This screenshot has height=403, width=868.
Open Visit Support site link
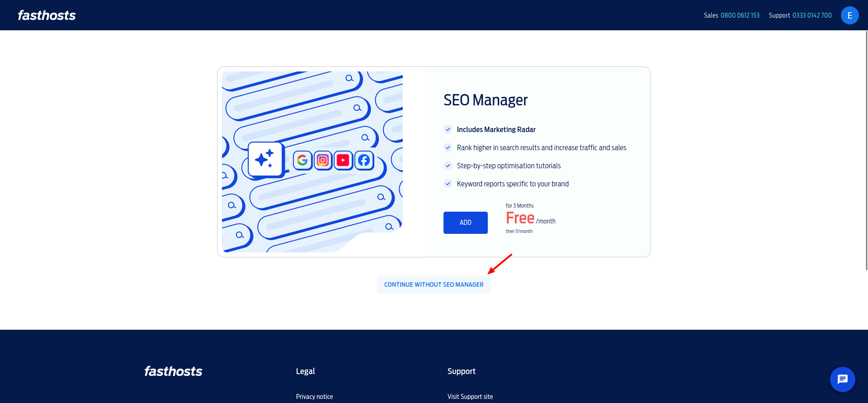click(x=470, y=397)
